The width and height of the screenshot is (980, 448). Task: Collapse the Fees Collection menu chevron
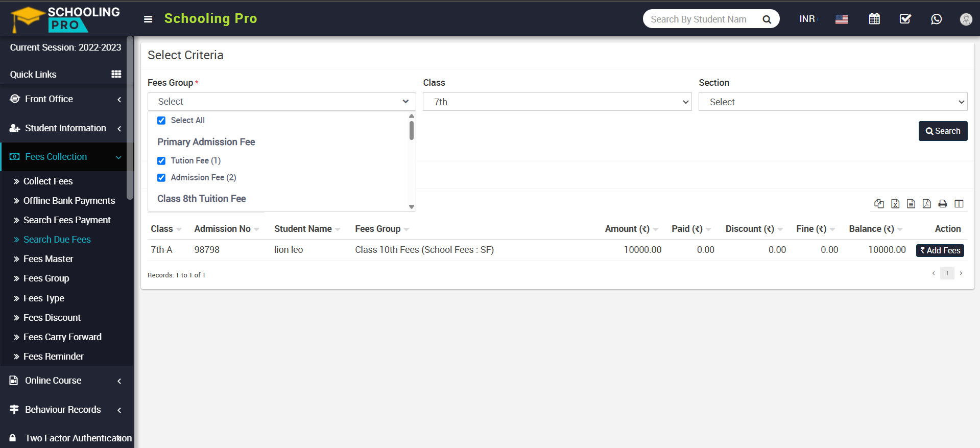118,157
